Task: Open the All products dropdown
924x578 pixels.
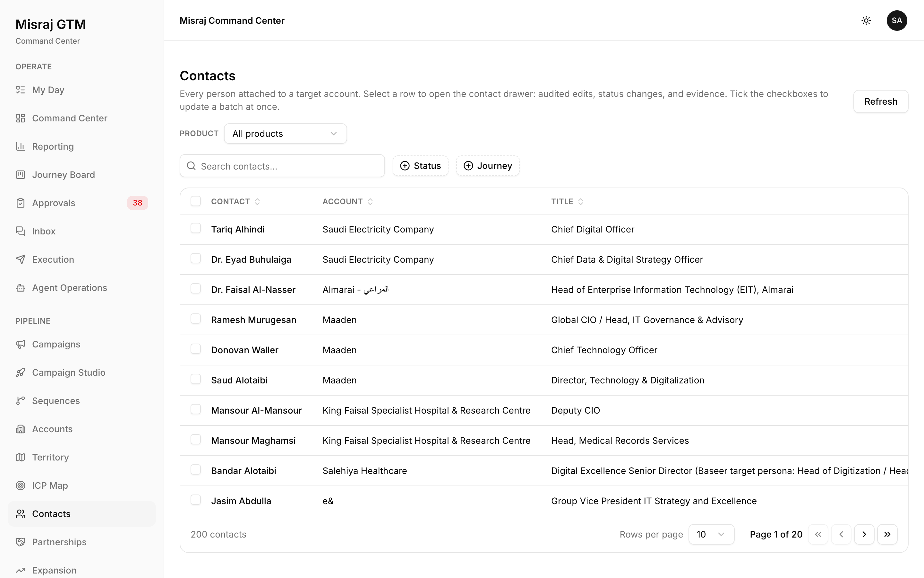Action: point(285,133)
